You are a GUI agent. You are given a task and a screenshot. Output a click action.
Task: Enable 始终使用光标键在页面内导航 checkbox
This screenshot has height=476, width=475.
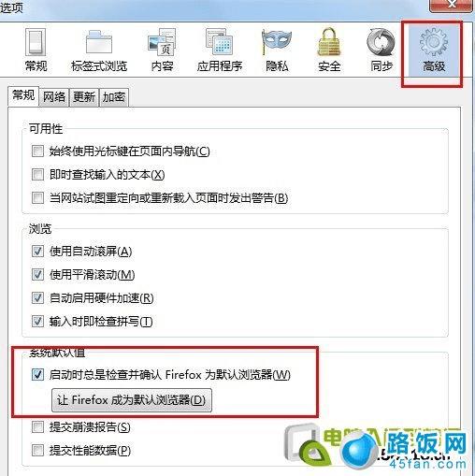(37, 151)
